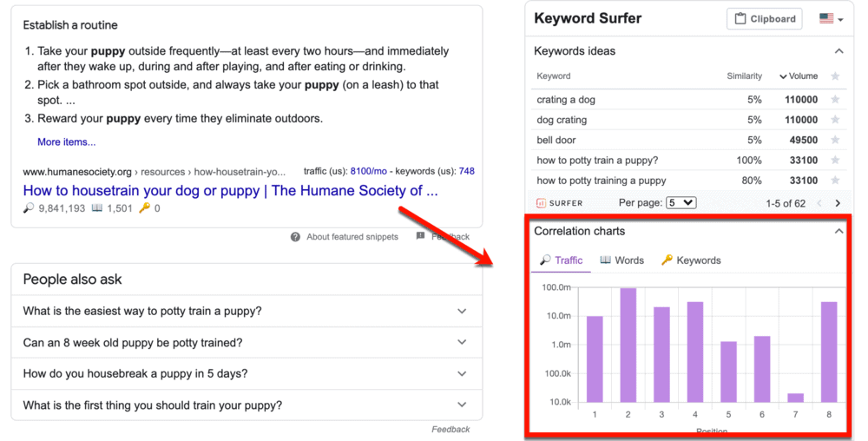This screenshot has height=441, width=868.
Task: Click the 'People also ask' heading
Action: click(x=73, y=280)
